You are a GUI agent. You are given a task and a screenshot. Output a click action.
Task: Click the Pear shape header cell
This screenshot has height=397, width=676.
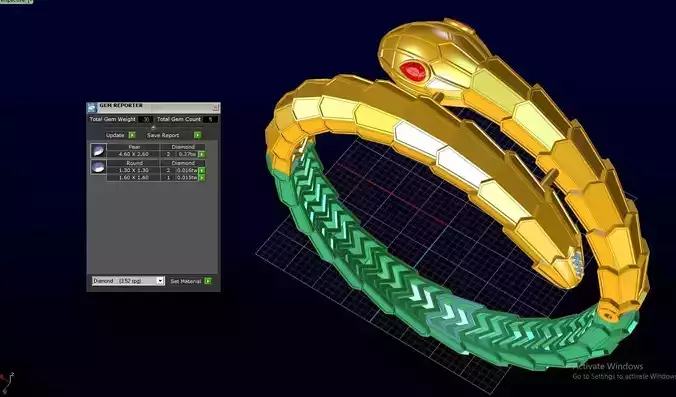click(134, 147)
